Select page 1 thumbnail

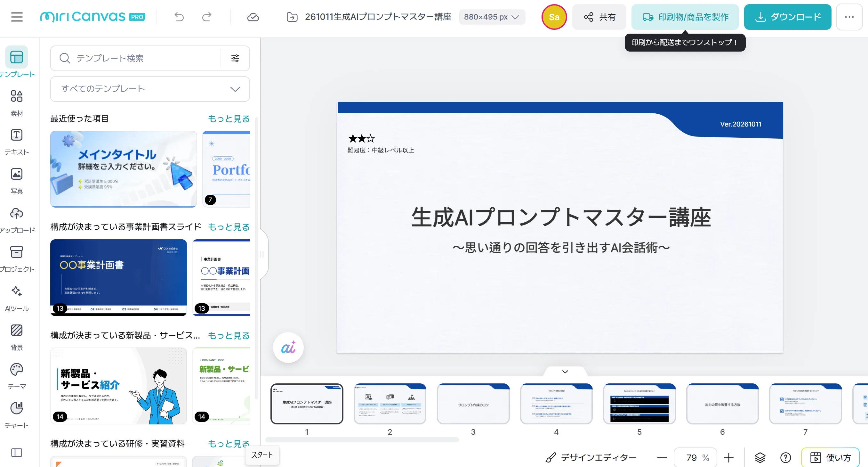click(307, 404)
